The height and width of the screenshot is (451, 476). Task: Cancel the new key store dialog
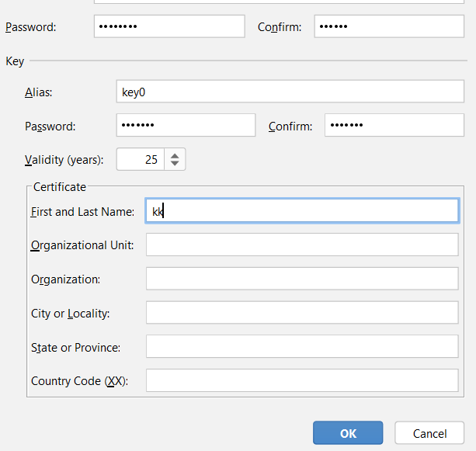429,433
